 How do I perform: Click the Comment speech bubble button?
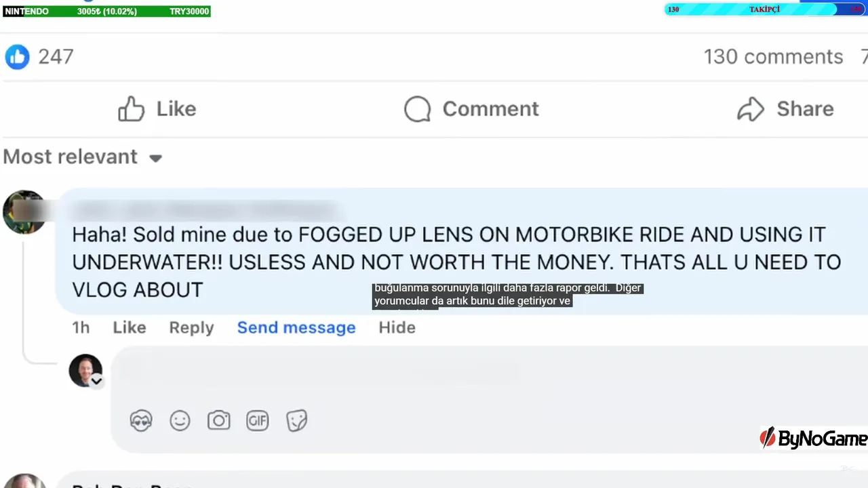click(x=471, y=109)
